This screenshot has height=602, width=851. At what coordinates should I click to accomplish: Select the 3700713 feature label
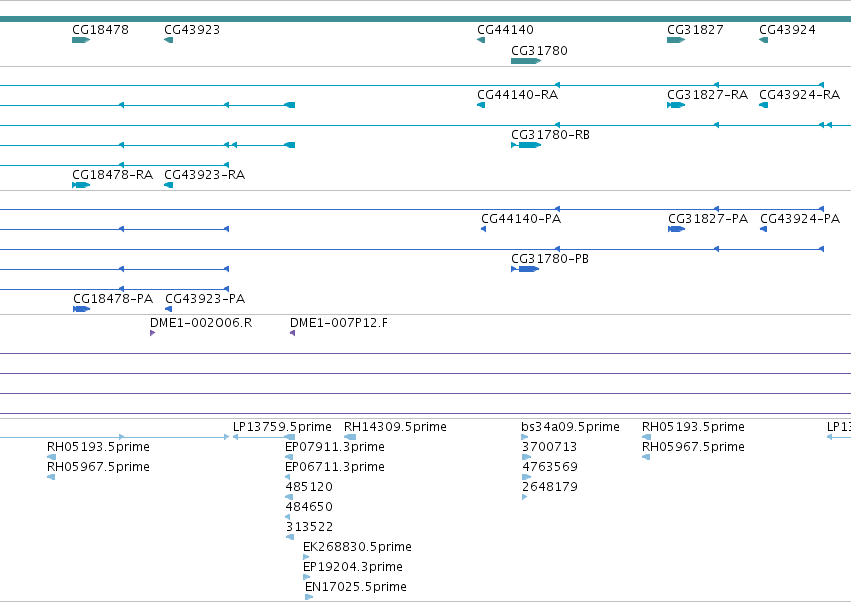coord(549,447)
